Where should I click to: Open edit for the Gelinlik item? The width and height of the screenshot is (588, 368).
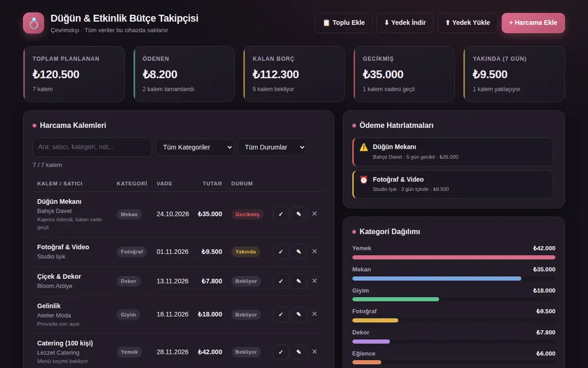click(299, 315)
